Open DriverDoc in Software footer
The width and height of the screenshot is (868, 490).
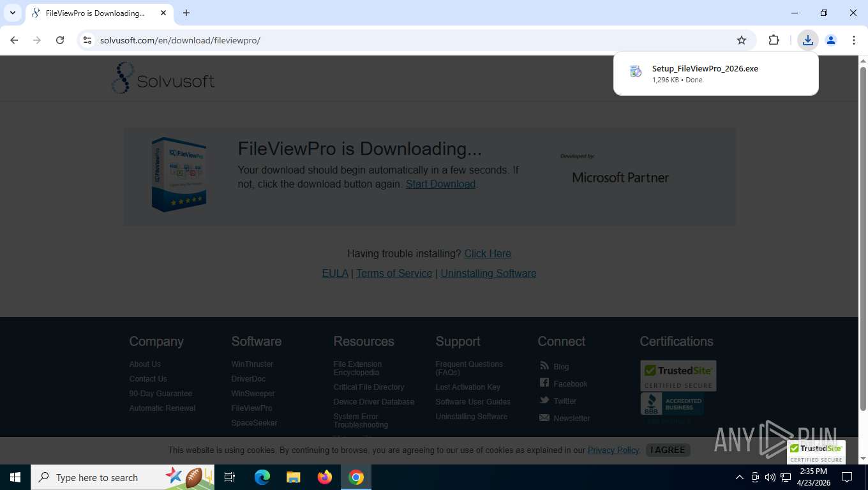point(248,379)
